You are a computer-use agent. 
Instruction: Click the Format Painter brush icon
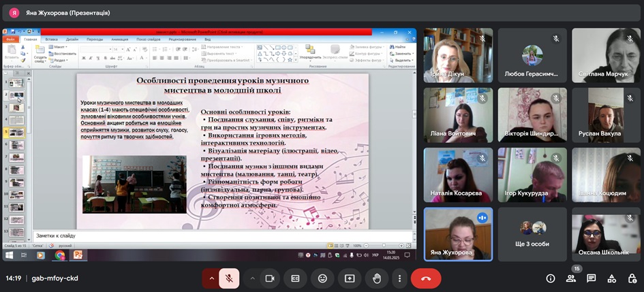point(23,60)
